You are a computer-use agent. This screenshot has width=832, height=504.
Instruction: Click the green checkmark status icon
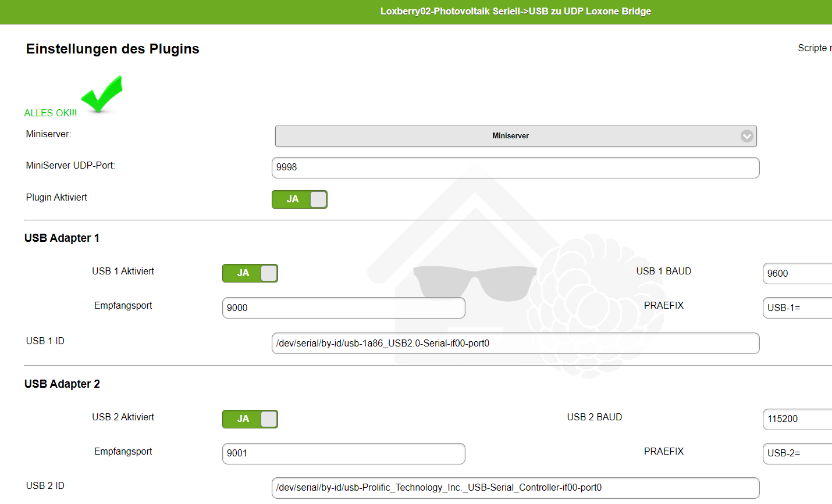coord(102,94)
